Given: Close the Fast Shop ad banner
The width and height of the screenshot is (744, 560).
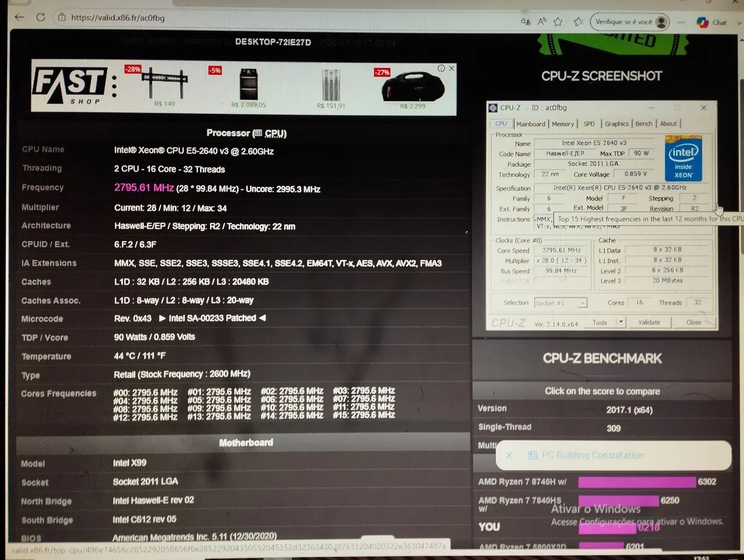Looking at the screenshot, I should (x=452, y=69).
